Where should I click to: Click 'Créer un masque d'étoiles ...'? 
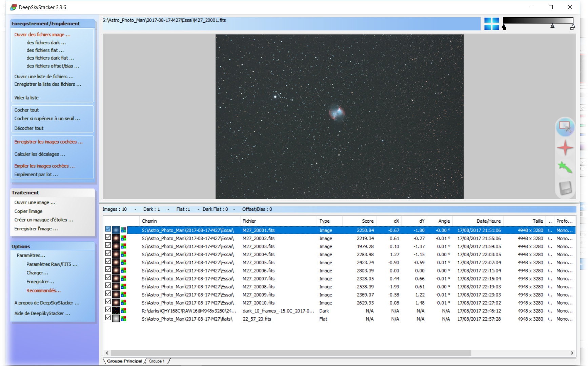click(44, 220)
